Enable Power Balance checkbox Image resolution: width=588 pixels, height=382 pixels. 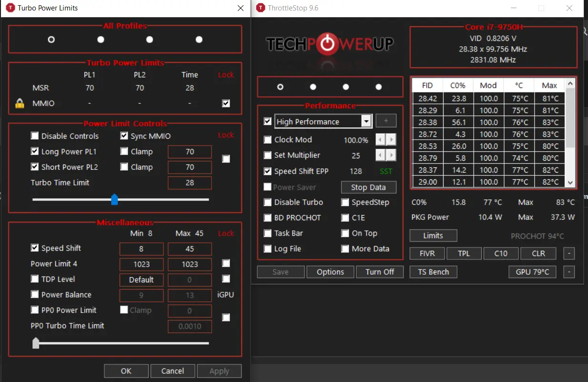[35, 295]
